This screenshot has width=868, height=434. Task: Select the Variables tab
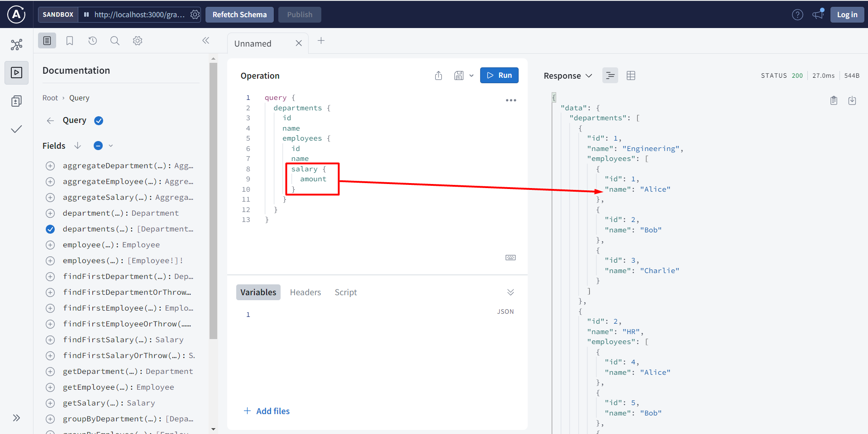tap(258, 292)
